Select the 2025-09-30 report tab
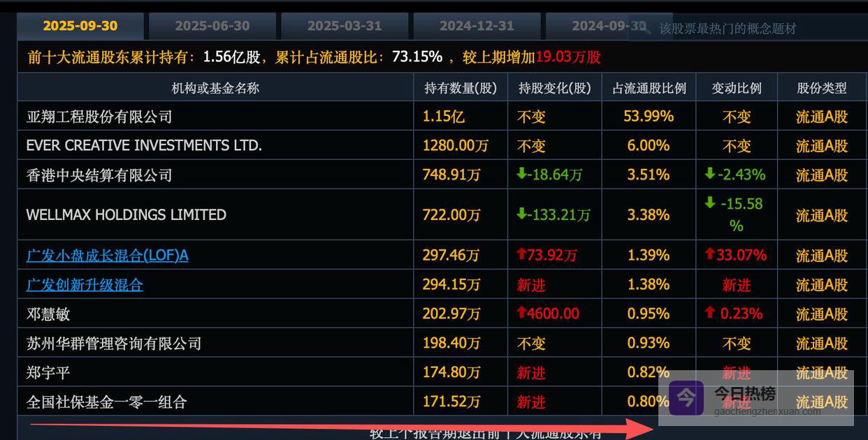 80,26
